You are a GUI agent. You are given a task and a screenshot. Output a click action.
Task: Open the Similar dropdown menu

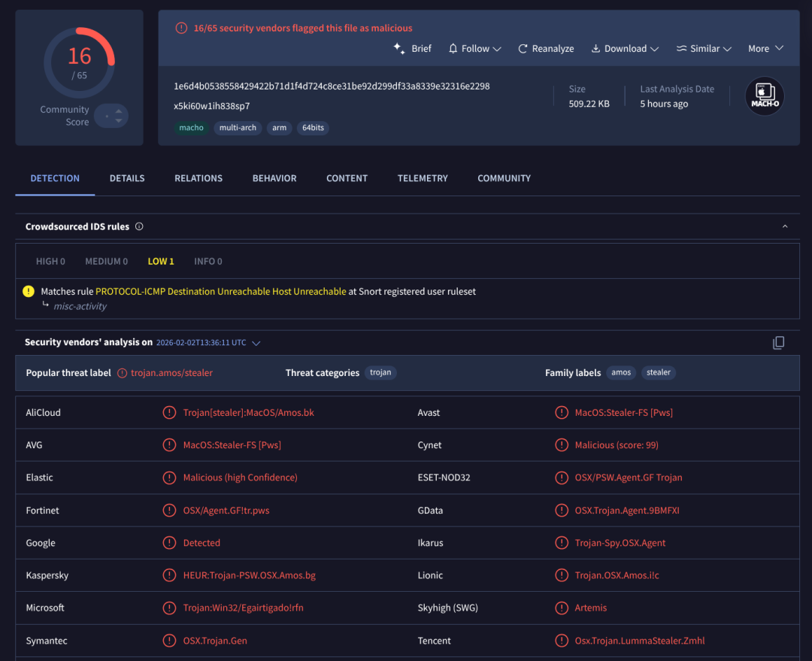tap(704, 49)
